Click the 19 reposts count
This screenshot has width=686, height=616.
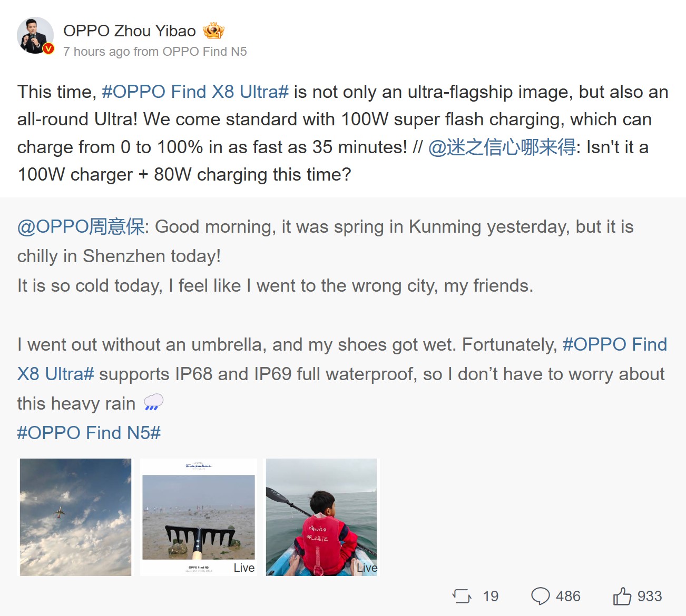(x=491, y=596)
